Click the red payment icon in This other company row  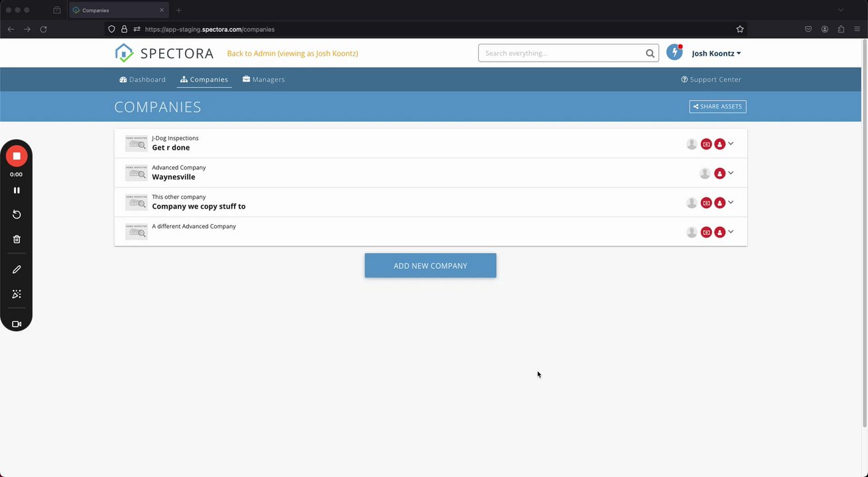coord(706,203)
